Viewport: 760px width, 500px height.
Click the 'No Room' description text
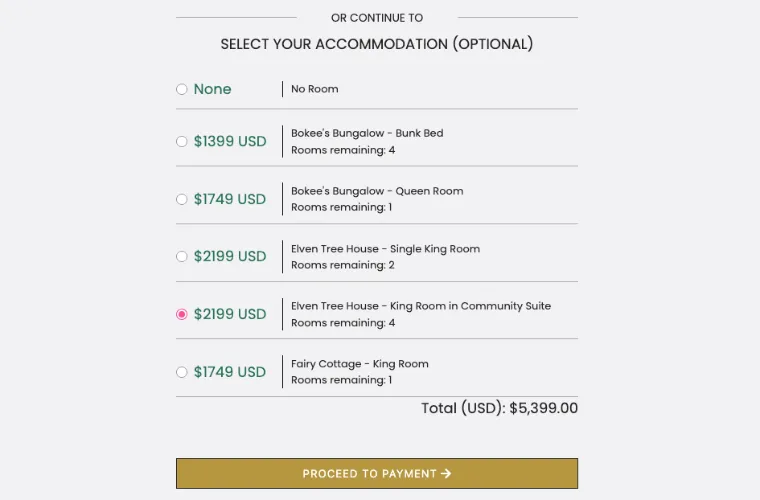[x=315, y=89]
